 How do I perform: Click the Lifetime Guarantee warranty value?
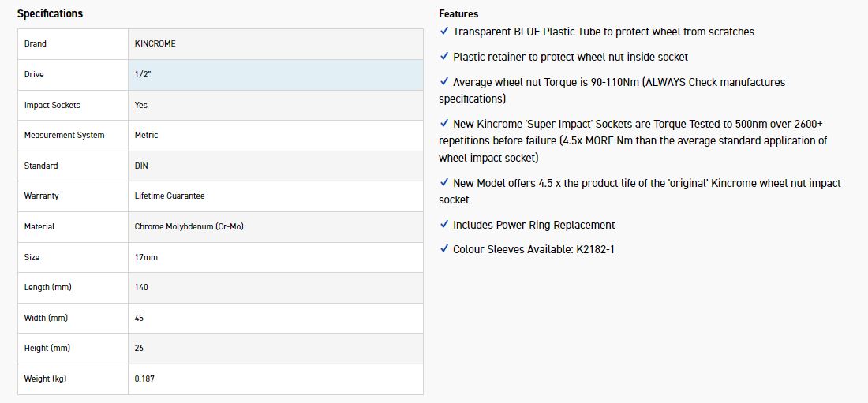point(170,196)
